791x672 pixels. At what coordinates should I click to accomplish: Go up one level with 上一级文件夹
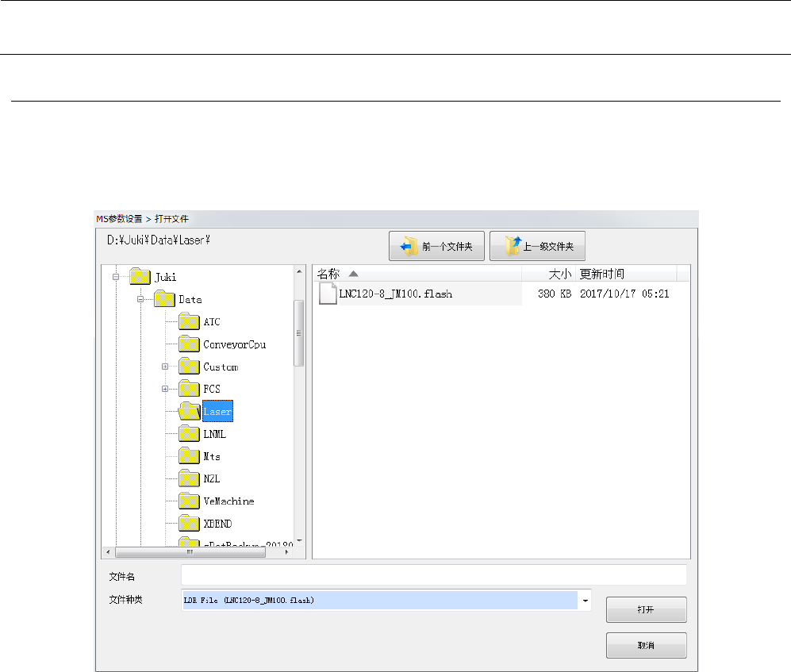click(537, 247)
